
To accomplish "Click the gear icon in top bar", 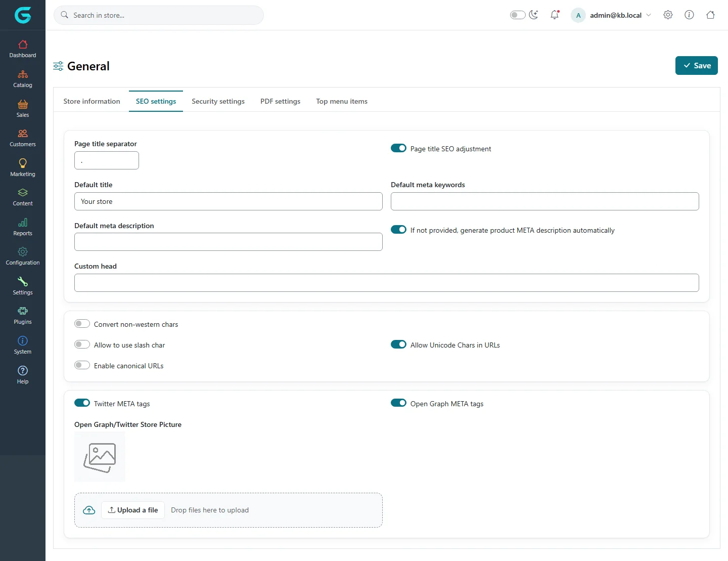I will [668, 15].
